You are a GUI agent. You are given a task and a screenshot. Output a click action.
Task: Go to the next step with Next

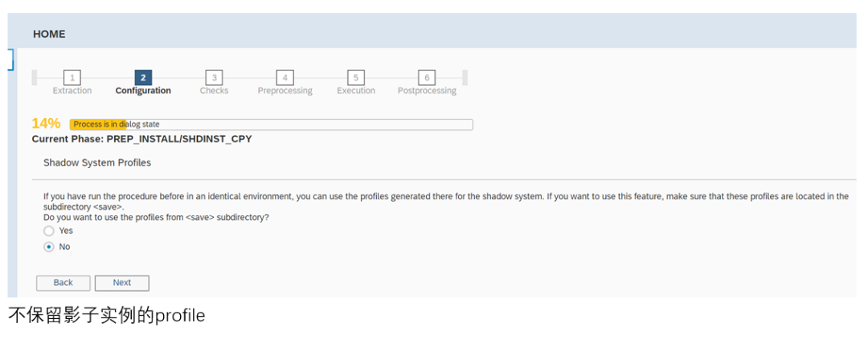tap(122, 283)
